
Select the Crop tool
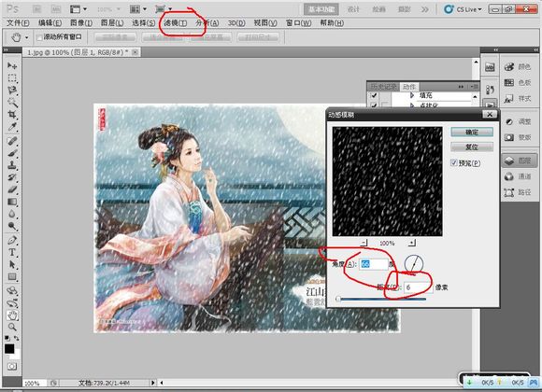pos(12,114)
